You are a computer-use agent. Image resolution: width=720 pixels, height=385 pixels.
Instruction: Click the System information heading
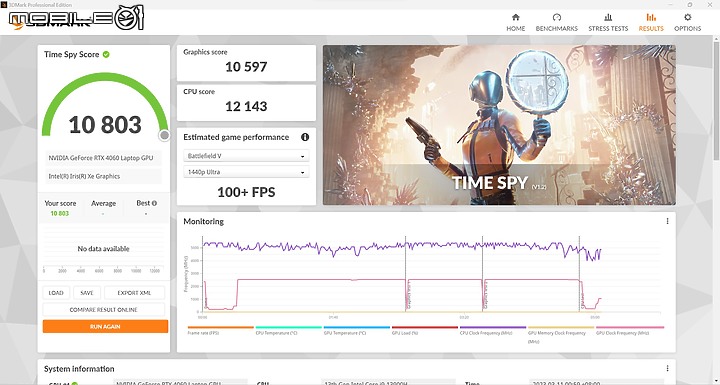click(79, 369)
